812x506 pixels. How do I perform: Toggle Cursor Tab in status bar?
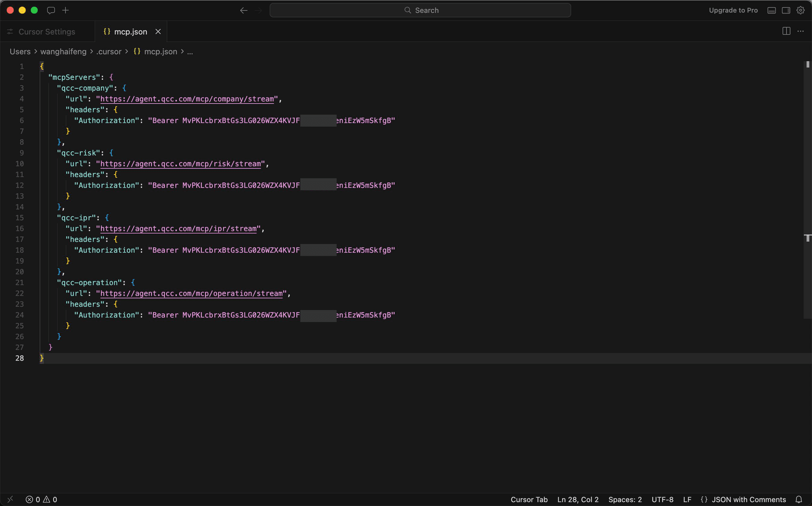pyautogui.click(x=529, y=499)
